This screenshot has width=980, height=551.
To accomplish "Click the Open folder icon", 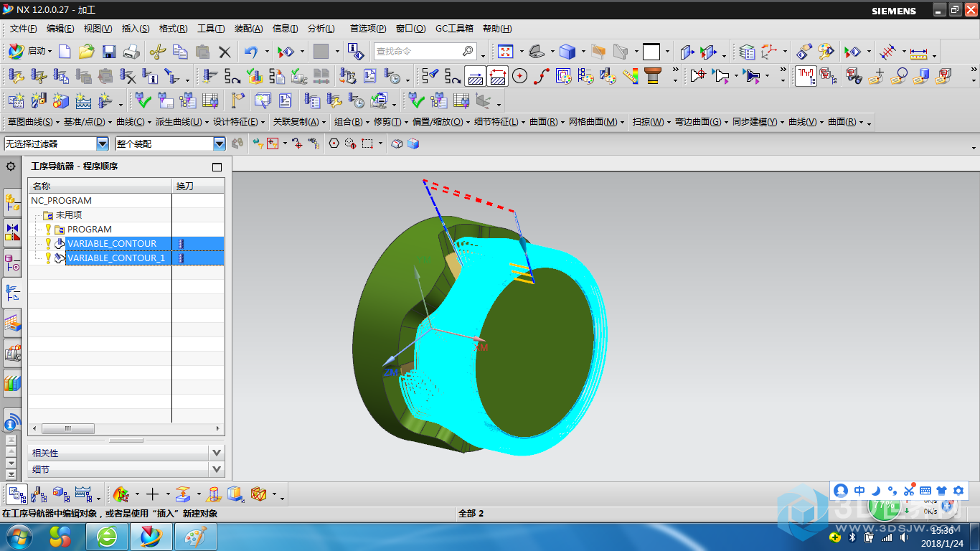I will click(x=87, y=52).
